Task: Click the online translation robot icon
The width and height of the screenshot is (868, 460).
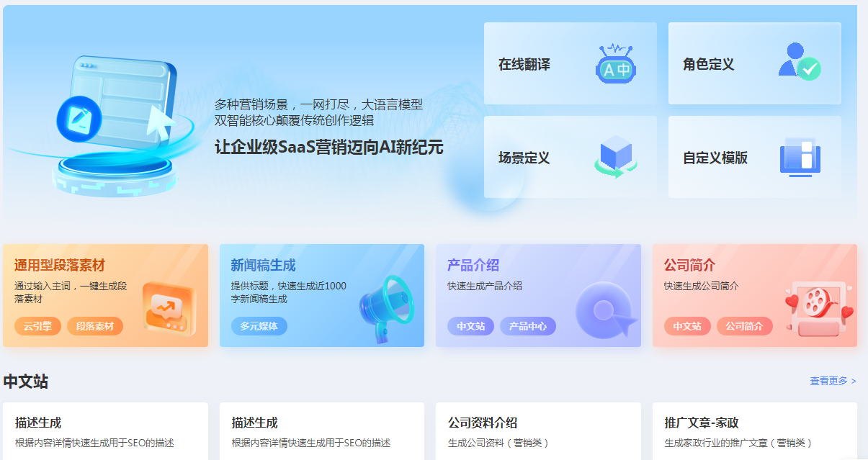Action: [616, 64]
